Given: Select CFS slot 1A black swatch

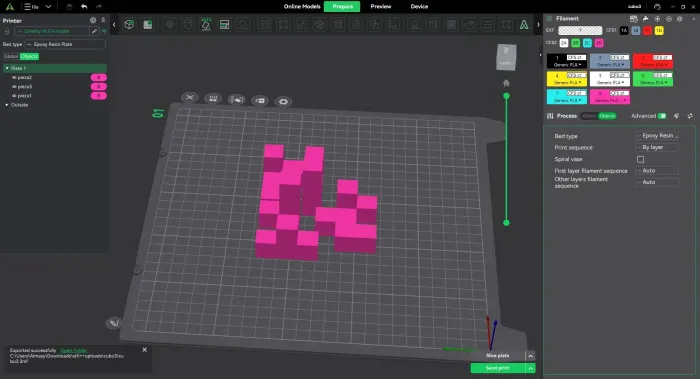Looking at the screenshot, I should click(624, 30).
